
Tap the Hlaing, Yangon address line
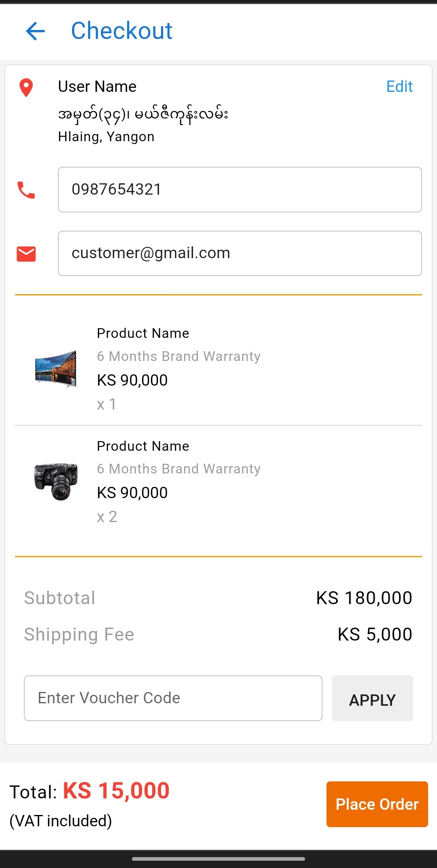pos(106,137)
